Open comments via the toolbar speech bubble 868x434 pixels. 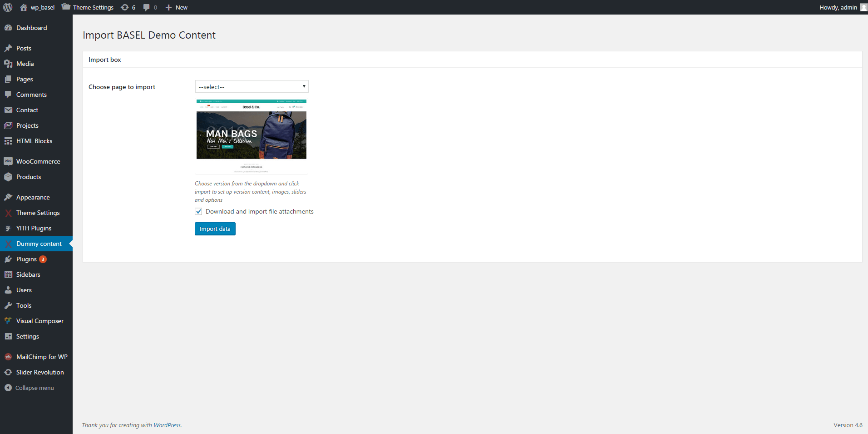[146, 7]
